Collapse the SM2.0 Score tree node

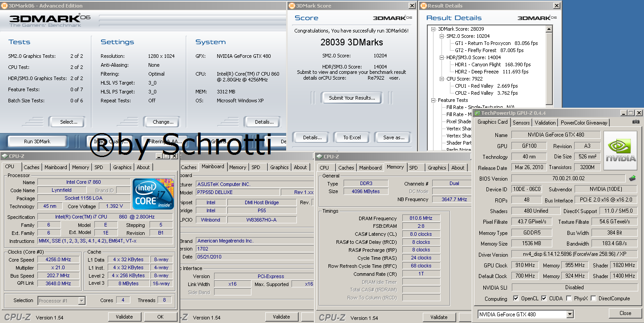(442, 36)
